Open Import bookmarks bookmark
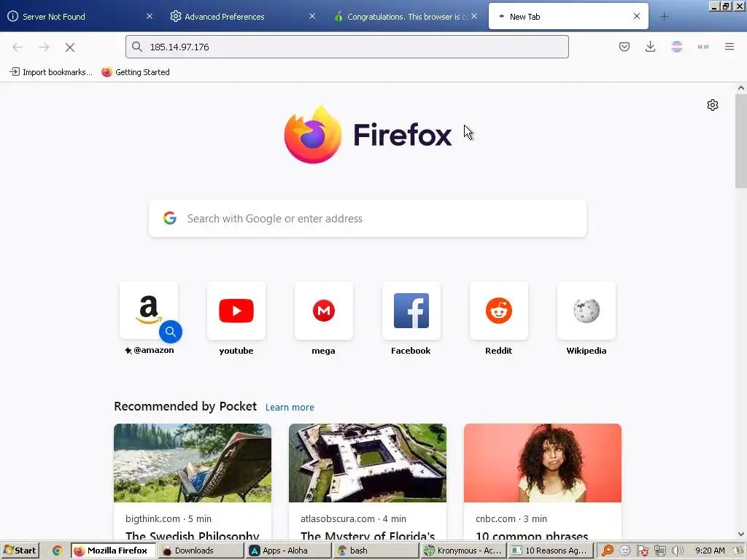This screenshot has height=560, width=747. click(51, 72)
